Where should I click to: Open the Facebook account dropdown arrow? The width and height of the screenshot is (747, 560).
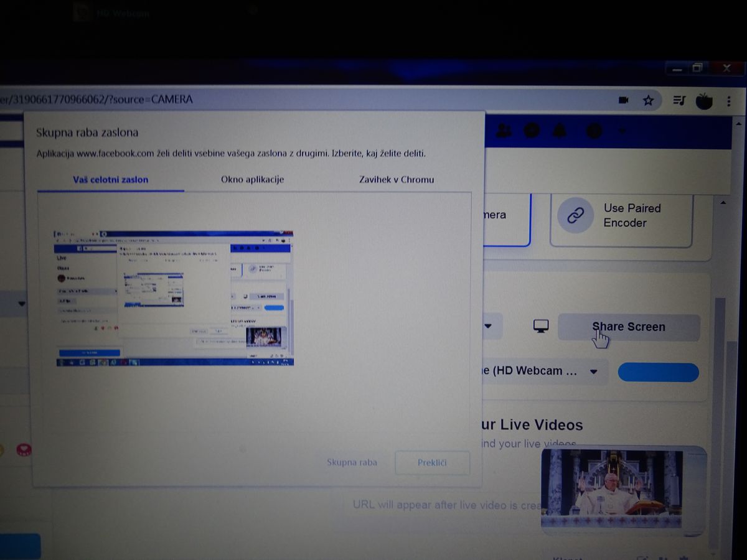click(x=622, y=131)
